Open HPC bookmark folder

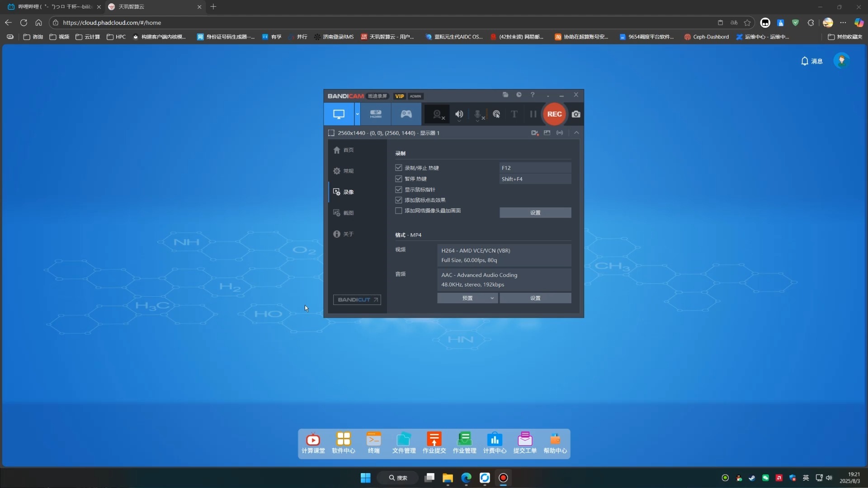116,37
